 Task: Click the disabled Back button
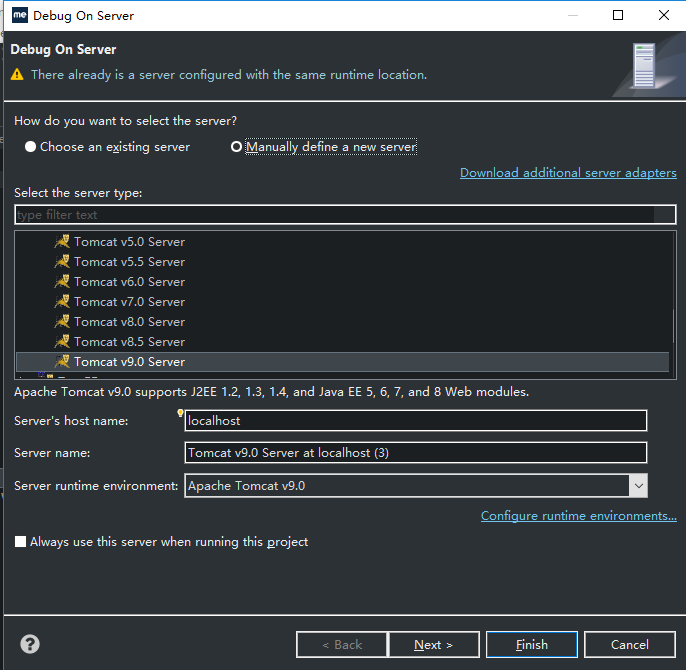342,645
